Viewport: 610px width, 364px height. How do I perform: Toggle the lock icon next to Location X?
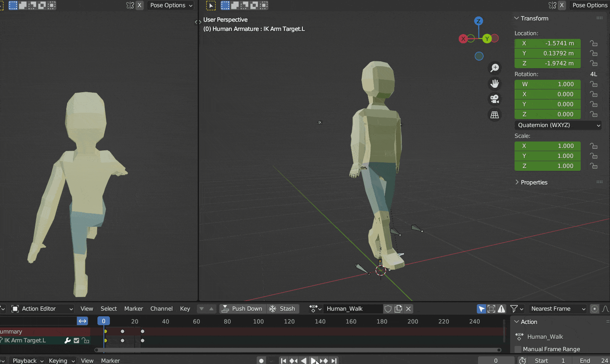coord(594,43)
